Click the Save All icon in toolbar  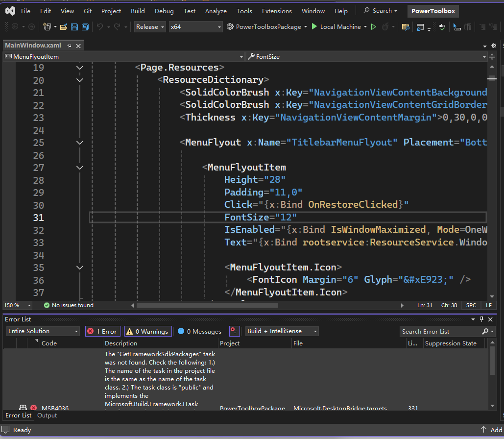[x=85, y=27]
